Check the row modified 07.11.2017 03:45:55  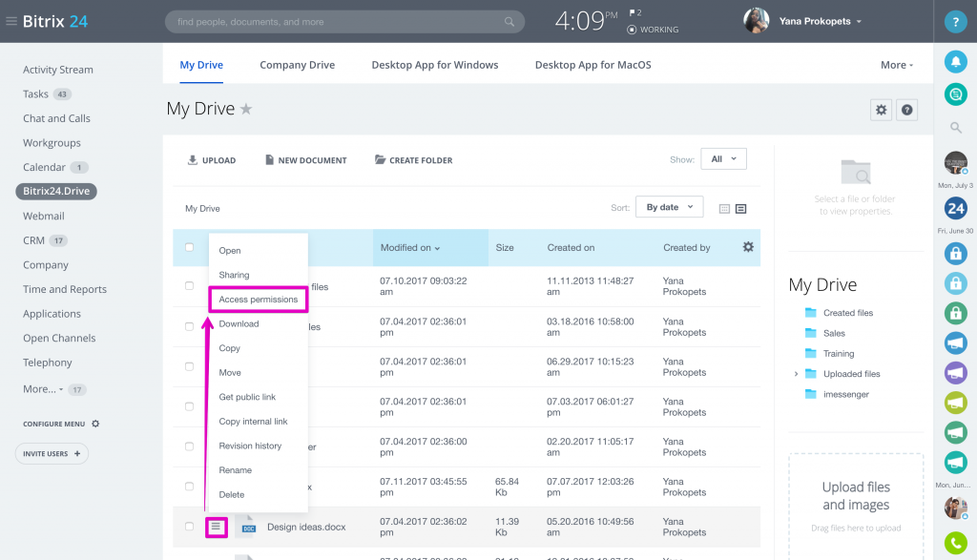point(190,486)
